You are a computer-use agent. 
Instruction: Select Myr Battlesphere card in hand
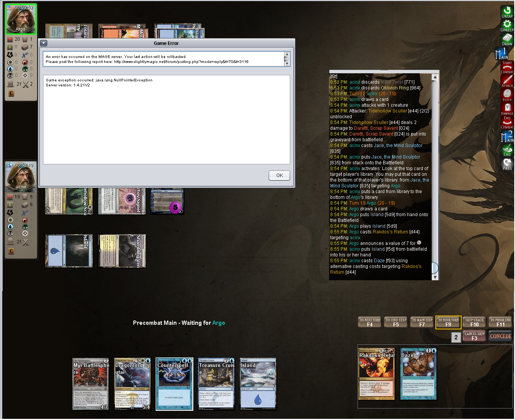[x=91, y=384]
